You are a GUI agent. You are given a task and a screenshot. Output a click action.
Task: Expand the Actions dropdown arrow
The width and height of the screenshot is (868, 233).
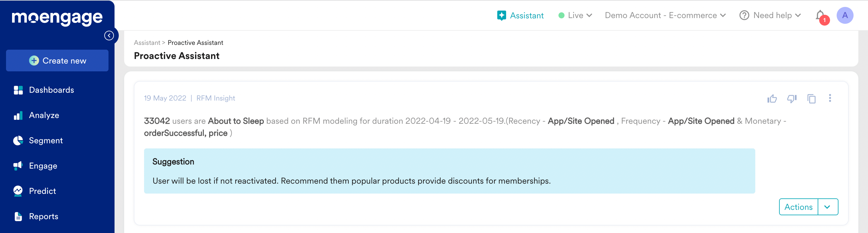(827, 207)
